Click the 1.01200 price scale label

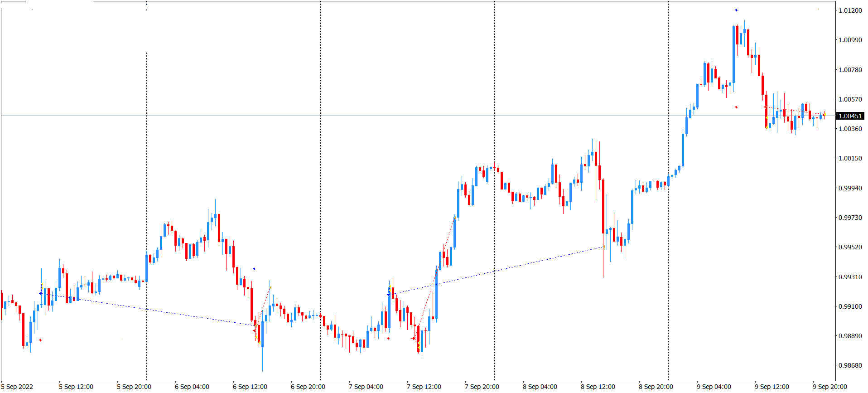[x=850, y=10]
